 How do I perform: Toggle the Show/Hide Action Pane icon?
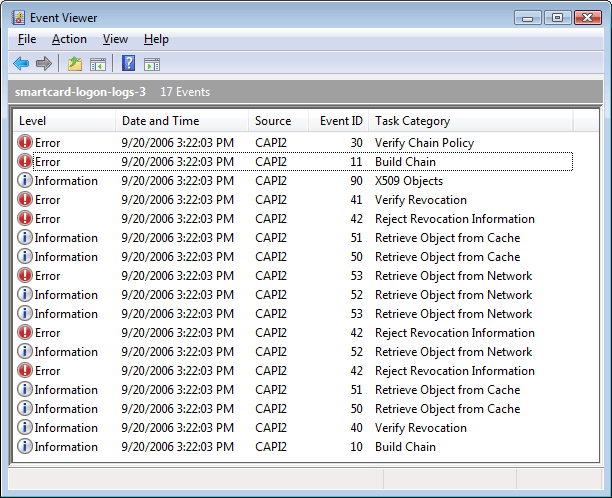click(x=152, y=64)
